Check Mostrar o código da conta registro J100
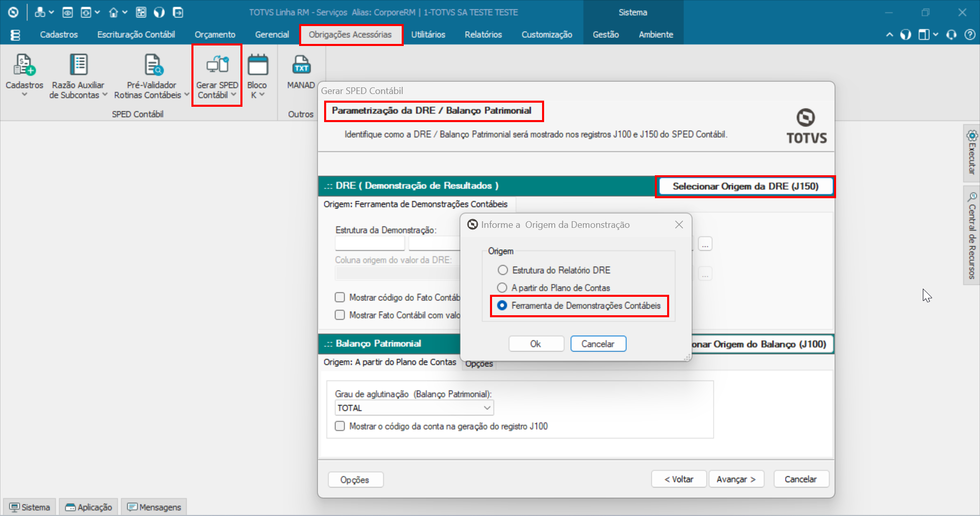980x516 pixels. pos(340,426)
